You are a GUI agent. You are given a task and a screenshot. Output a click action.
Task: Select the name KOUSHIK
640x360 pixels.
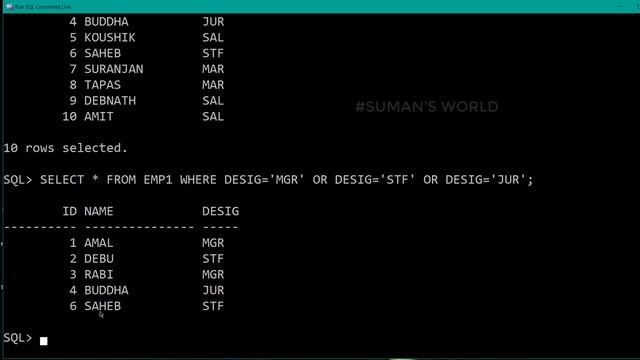coord(110,38)
